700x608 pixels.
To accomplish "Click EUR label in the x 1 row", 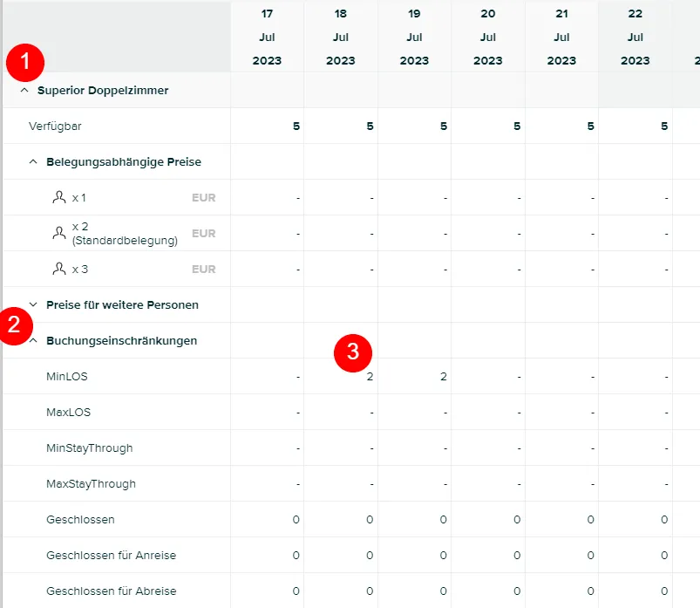I will click(x=204, y=197).
